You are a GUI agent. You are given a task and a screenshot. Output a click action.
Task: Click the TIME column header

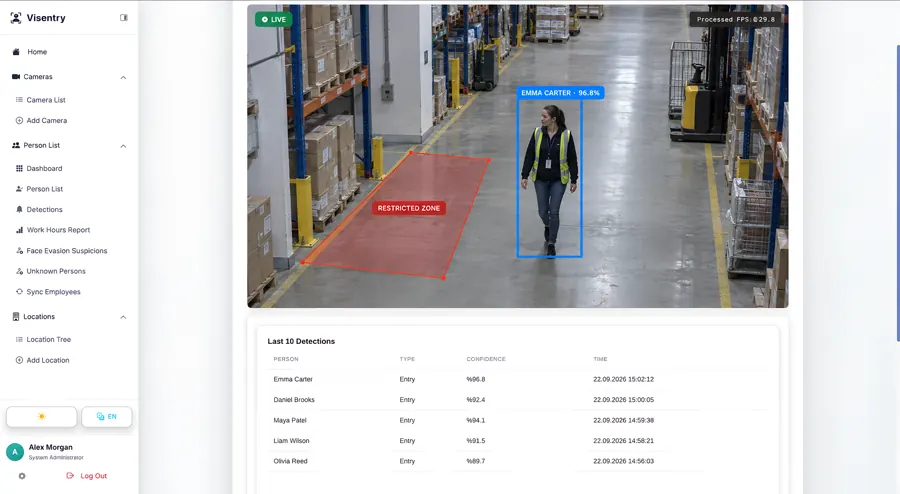(x=600, y=359)
